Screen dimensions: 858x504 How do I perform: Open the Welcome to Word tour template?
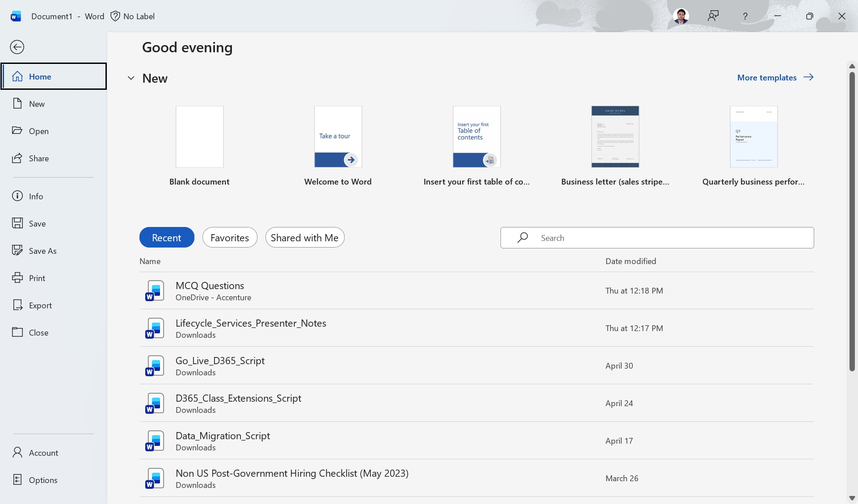point(338,146)
